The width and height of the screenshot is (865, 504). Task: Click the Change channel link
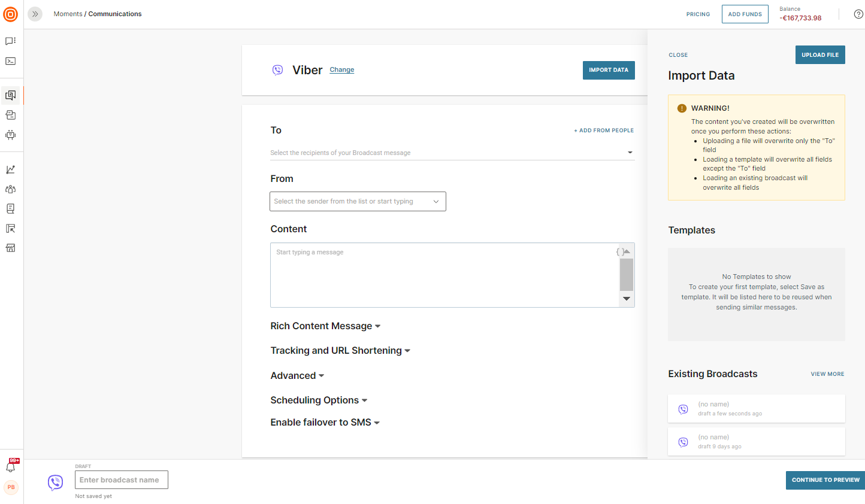point(341,70)
